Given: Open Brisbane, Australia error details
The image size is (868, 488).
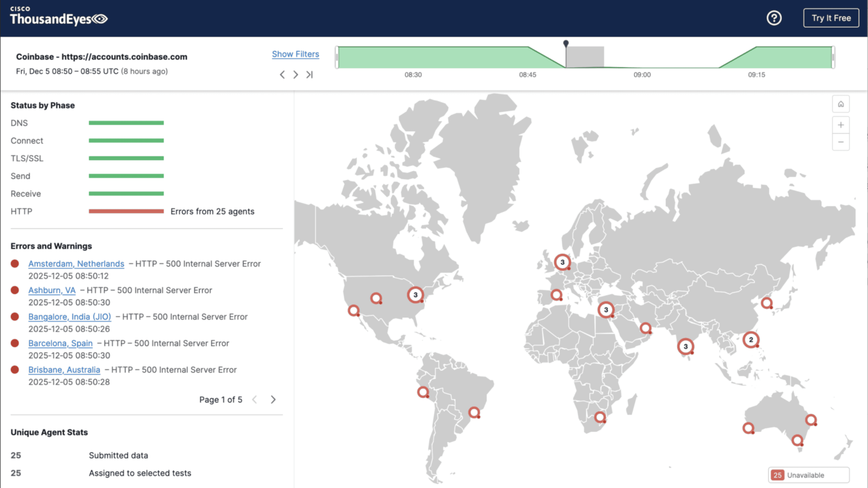Looking at the screenshot, I should click(x=64, y=369).
